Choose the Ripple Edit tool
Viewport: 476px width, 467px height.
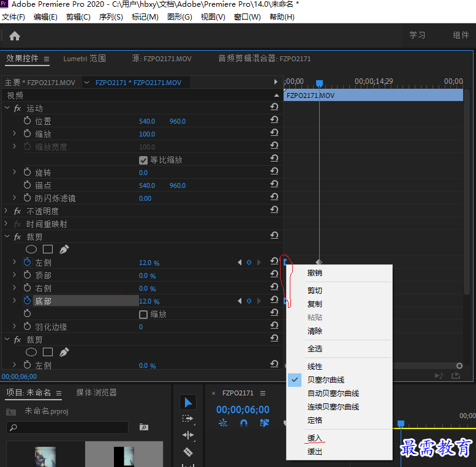[x=188, y=435]
